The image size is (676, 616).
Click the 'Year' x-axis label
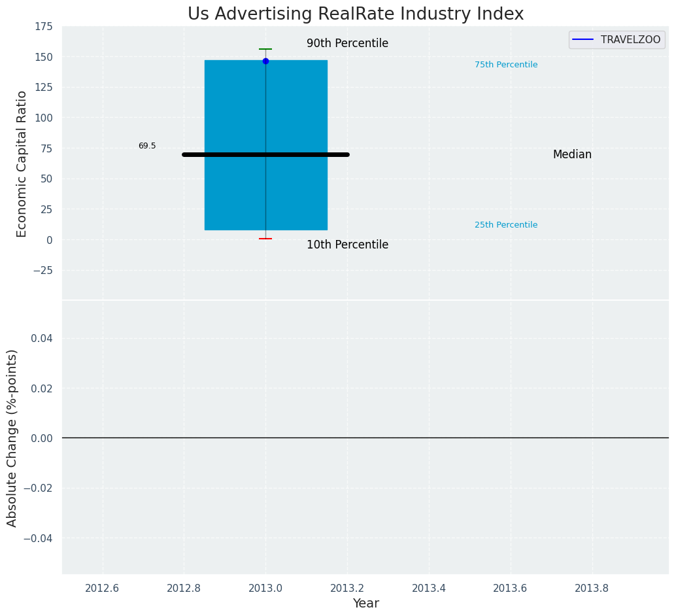tap(365, 603)
